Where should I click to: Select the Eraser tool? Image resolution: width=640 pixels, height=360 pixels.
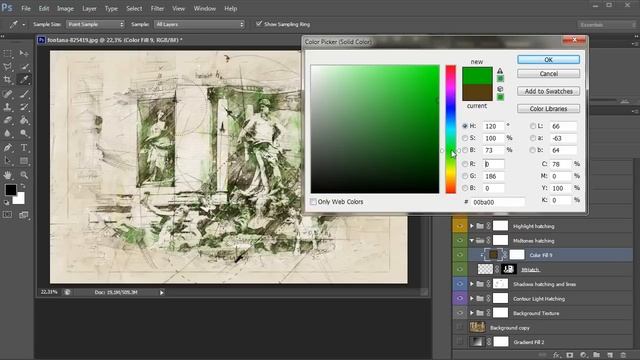pos(7,120)
